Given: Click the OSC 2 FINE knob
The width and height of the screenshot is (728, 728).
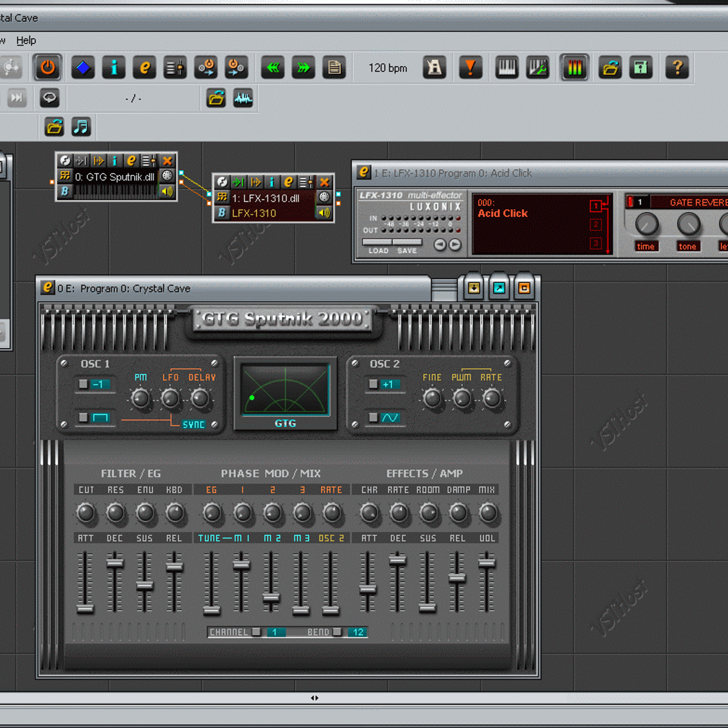Looking at the screenshot, I should [x=432, y=399].
